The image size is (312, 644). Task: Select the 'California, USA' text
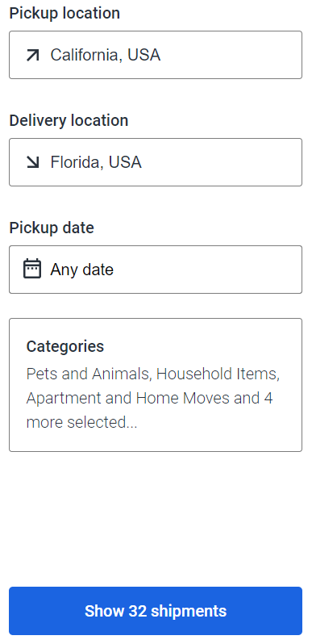(x=105, y=55)
